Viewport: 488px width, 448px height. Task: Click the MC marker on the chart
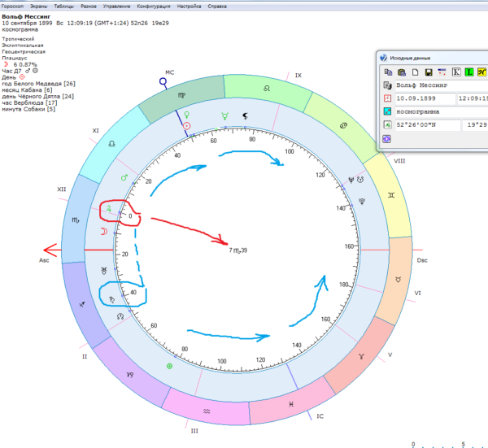pyautogui.click(x=169, y=80)
